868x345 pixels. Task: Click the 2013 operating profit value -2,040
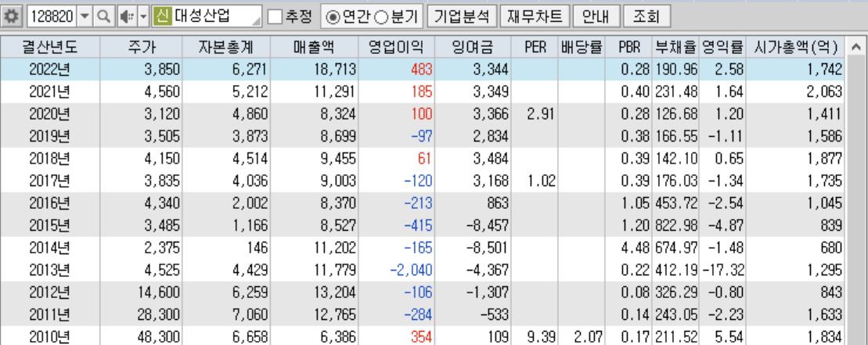411,270
